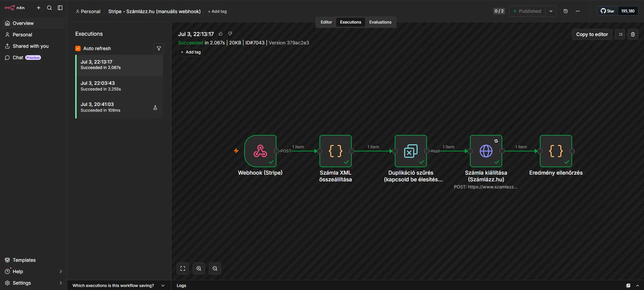
Task: Select execution Jul 3, 22:13:17
Action: pos(120,65)
